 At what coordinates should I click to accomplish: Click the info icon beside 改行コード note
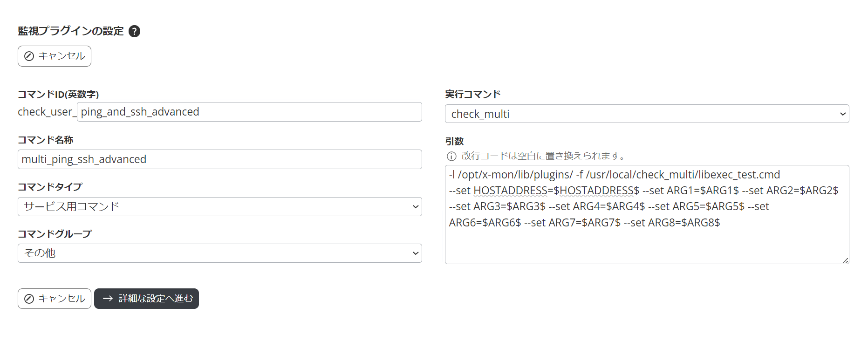(451, 156)
